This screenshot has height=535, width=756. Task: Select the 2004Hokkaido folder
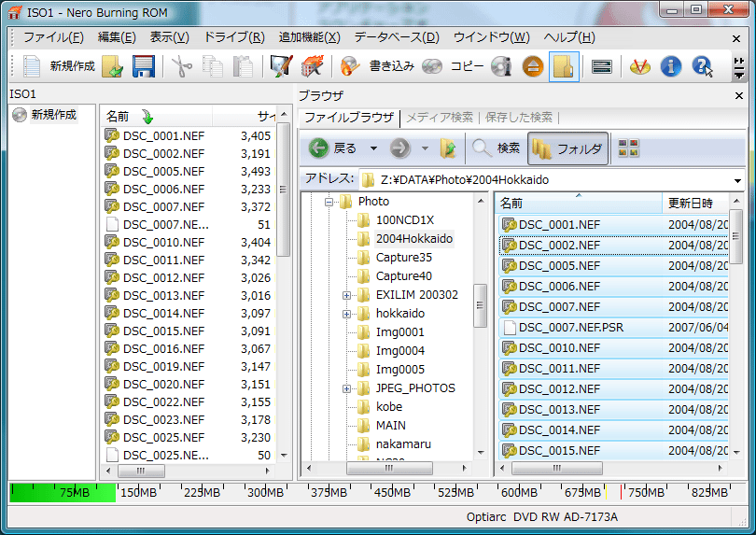(x=414, y=239)
